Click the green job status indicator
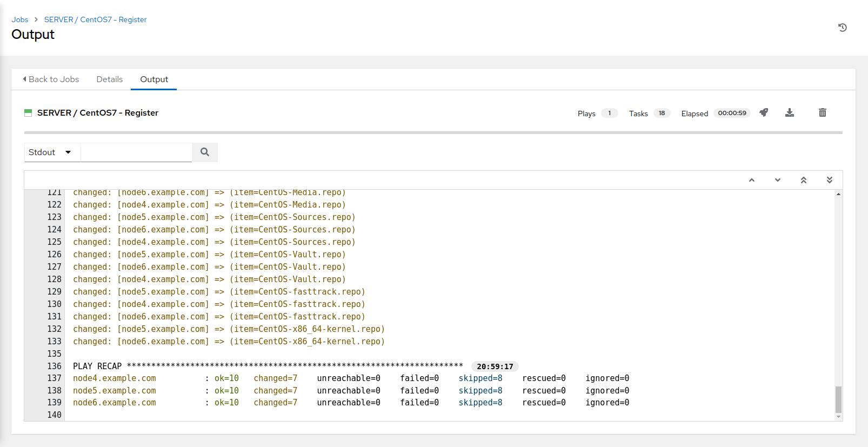 (x=28, y=112)
